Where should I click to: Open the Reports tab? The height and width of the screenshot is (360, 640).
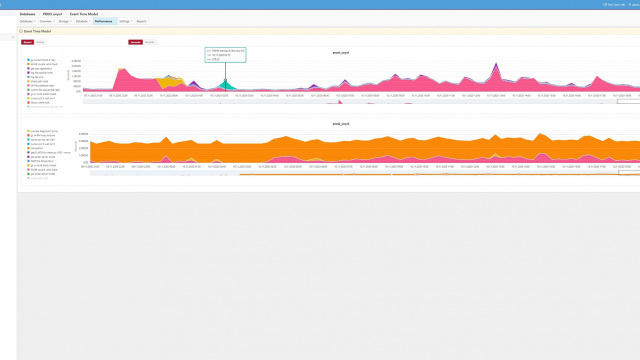click(141, 21)
